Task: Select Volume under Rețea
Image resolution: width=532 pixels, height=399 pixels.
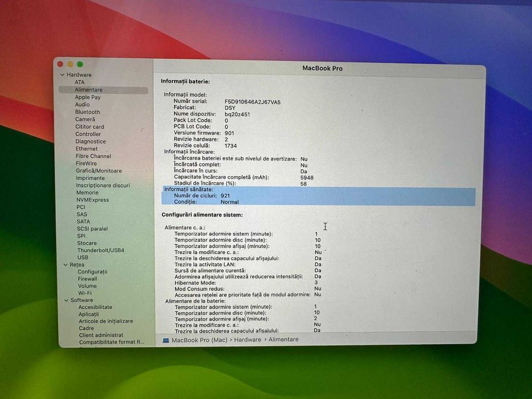Action: (x=87, y=286)
